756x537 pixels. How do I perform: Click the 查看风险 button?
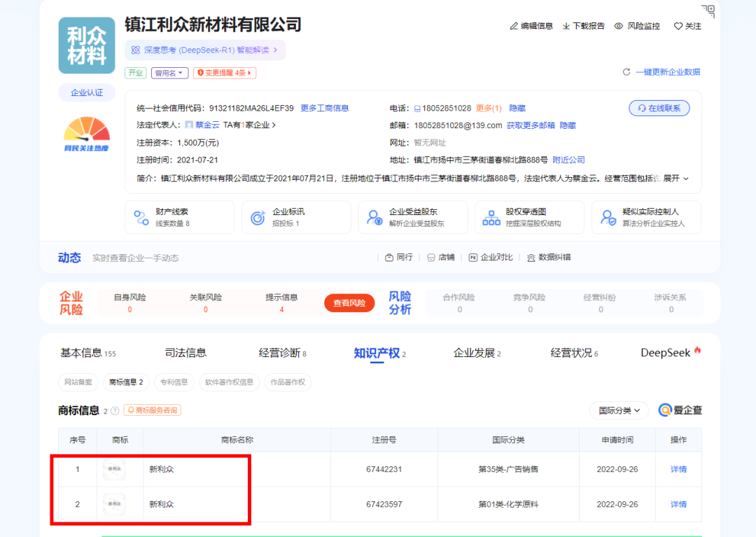[x=349, y=303]
